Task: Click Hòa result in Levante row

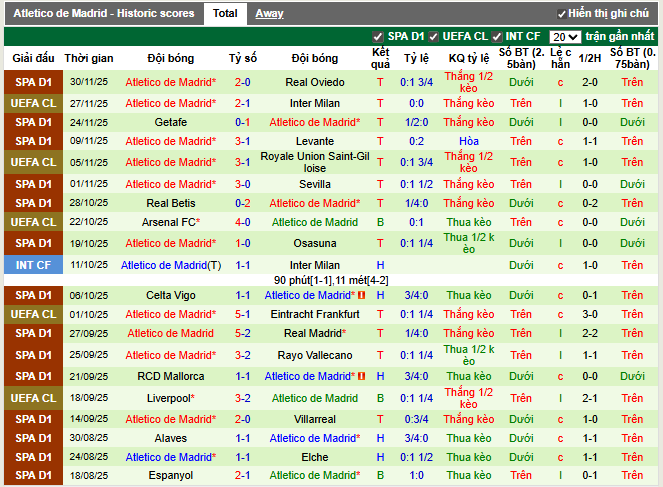Action: [x=469, y=141]
